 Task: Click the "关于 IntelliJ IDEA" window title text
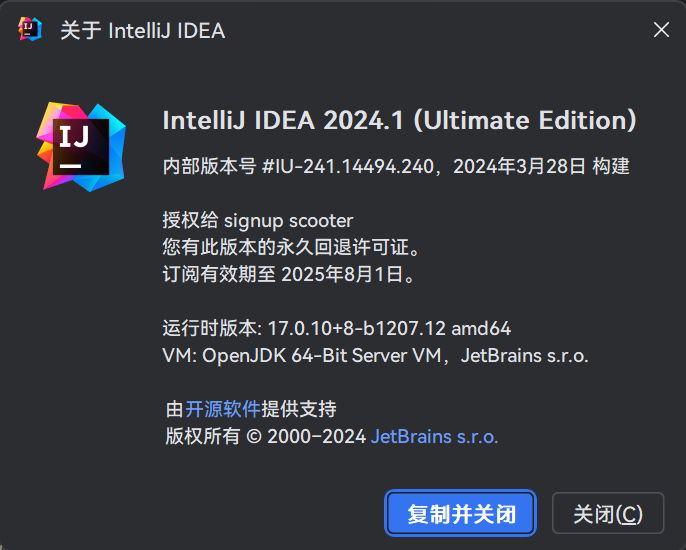[142, 31]
